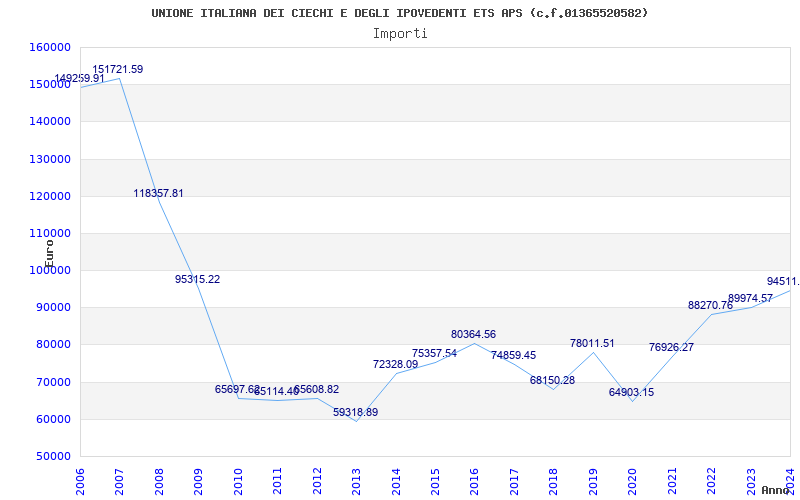Click the y-axis value 160000

(52, 47)
